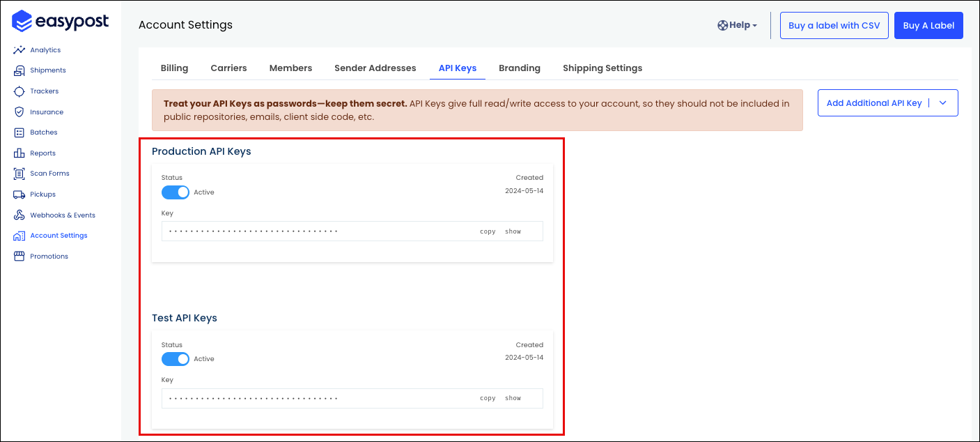Open Webhooks & Events sidebar link
Image resolution: width=980 pixels, height=442 pixels.
coord(63,215)
